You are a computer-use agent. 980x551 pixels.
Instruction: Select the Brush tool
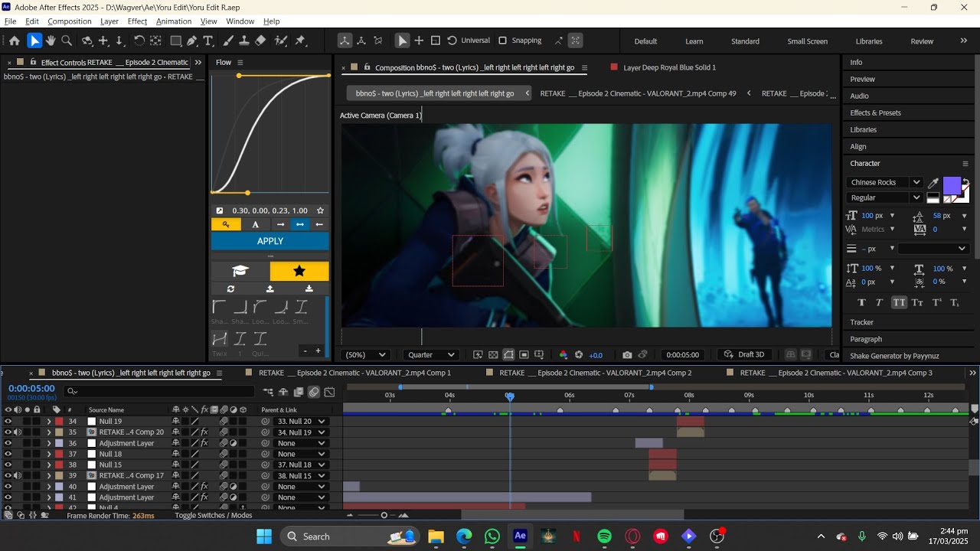point(229,41)
